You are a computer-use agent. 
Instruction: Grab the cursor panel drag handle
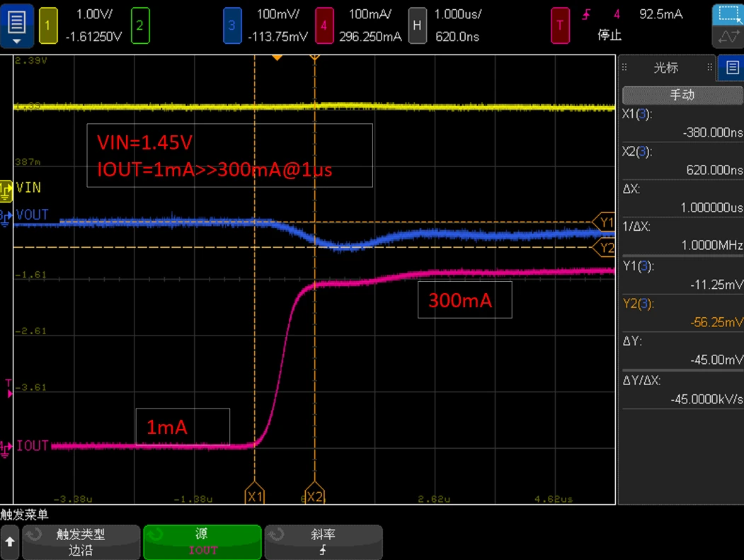tap(624, 68)
